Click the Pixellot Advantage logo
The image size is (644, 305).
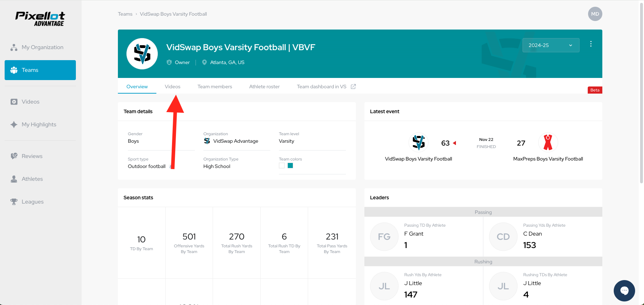click(x=40, y=19)
